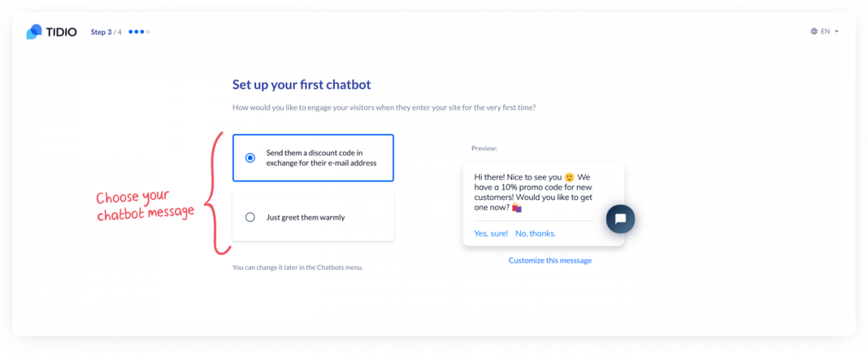Choose the 'Send them a discount code' option card
Image resolution: width=868 pixels, height=356 pixels.
pyautogui.click(x=313, y=158)
